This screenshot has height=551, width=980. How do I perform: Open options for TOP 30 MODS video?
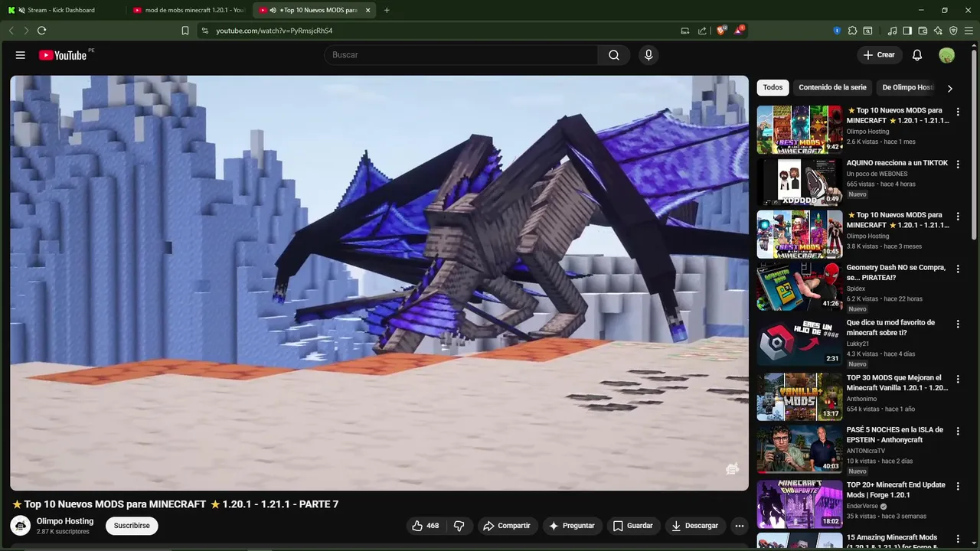(x=958, y=379)
